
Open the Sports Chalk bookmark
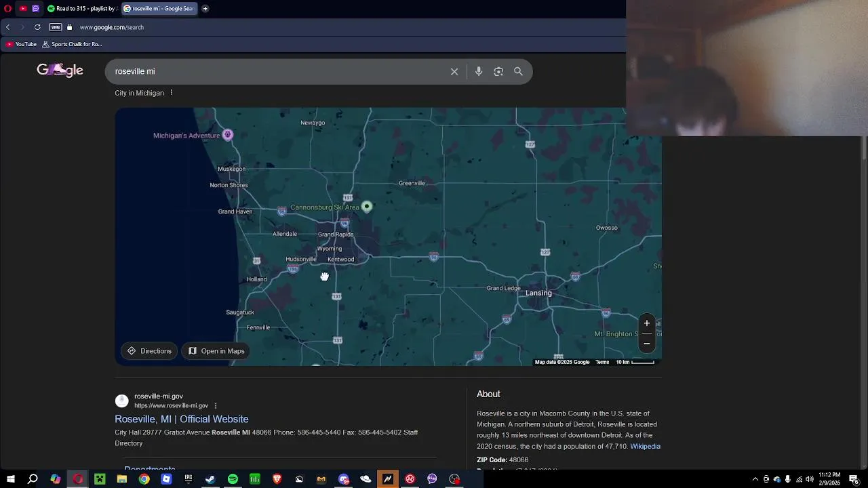72,44
